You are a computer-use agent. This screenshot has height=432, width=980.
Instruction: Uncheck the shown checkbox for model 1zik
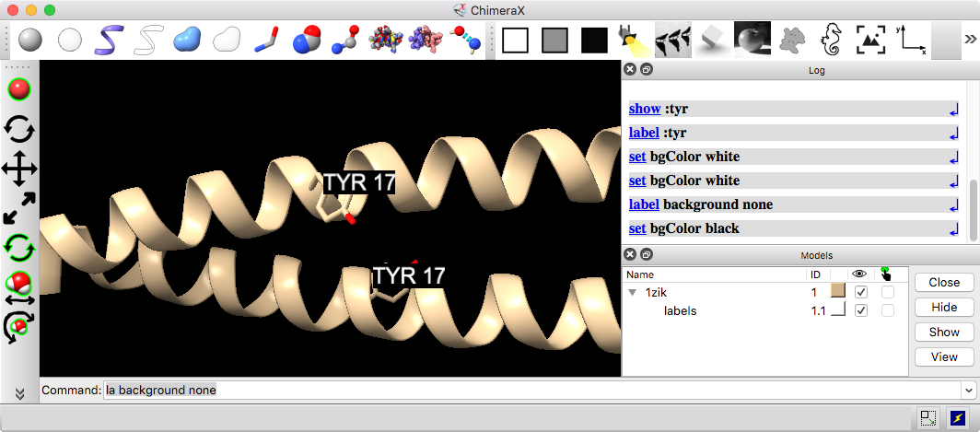click(x=861, y=291)
